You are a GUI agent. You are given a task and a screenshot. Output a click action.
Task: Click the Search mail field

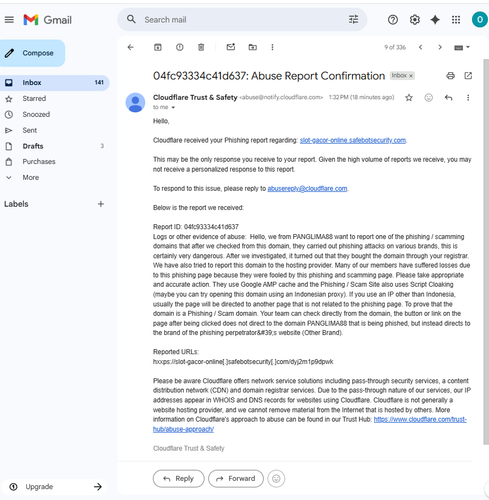(x=243, y=20)
